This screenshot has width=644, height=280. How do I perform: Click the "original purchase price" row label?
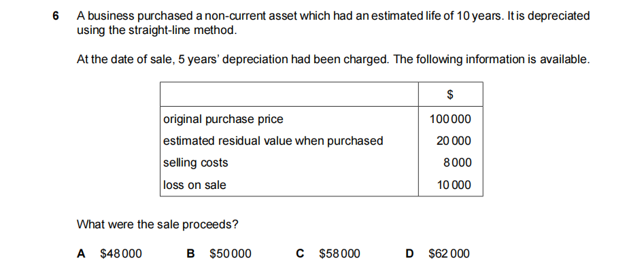click(223, 120)
